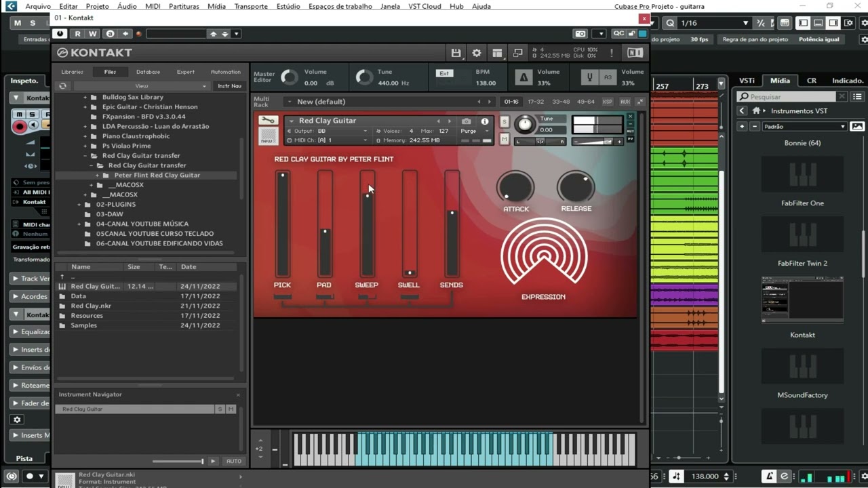Open Kontakt options with the gear icon
The height and width of the screenshot is (488, 868).
click(477, 53)
